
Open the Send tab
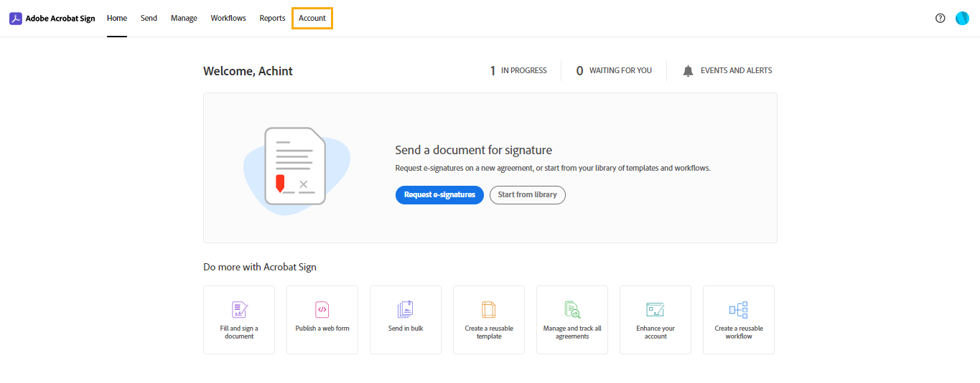(x=149, y=19)
